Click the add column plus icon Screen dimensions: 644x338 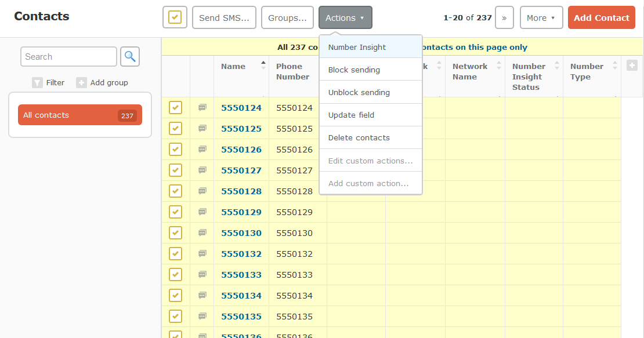pos(632,65)
